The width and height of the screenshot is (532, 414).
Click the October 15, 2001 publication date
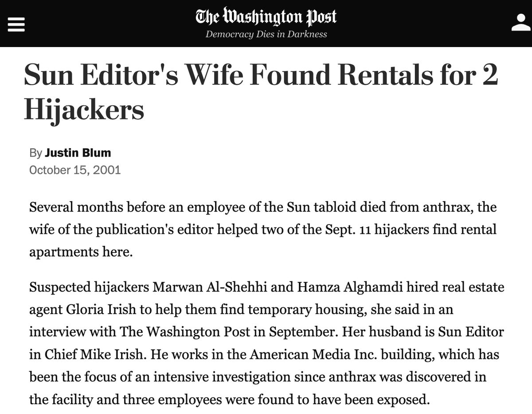tap(75, 170)
